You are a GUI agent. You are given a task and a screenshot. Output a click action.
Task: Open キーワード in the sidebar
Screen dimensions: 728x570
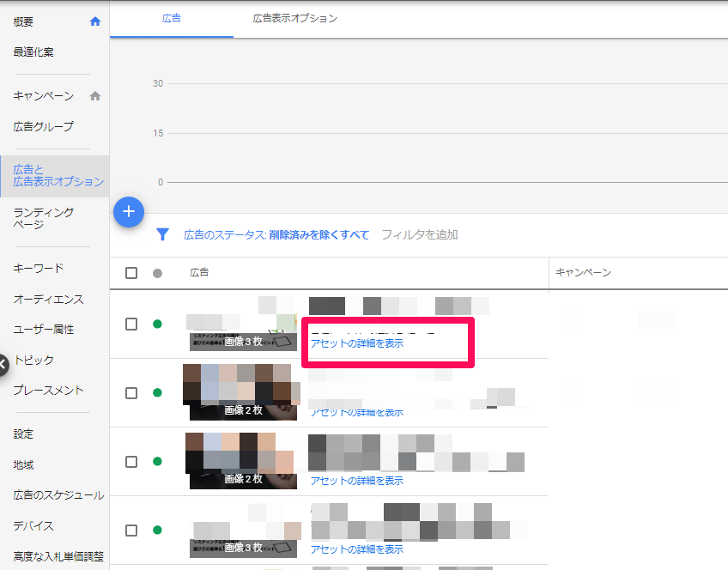point(39,268)
